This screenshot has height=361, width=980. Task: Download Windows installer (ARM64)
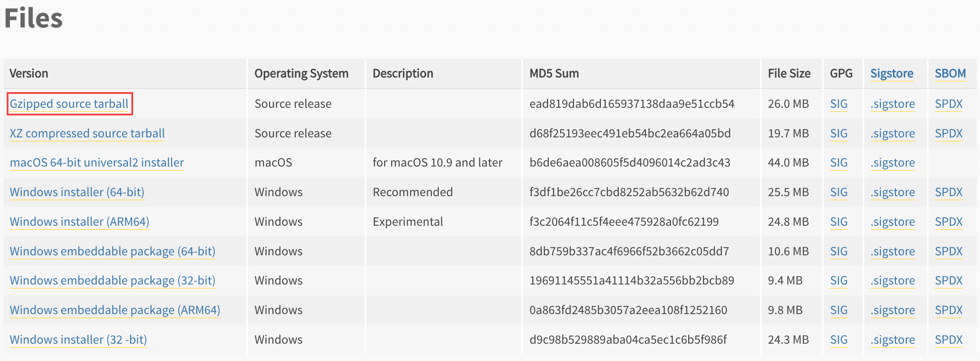tap(79, 222)
